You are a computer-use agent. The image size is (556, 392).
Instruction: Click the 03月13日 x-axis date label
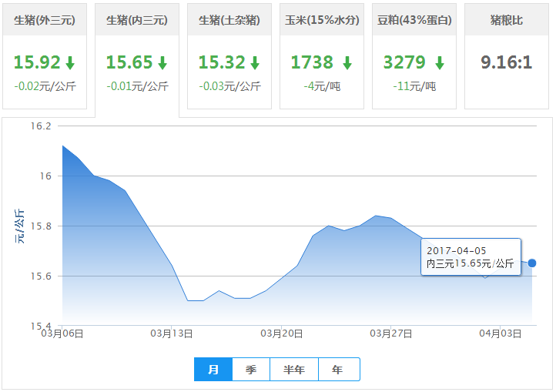[172, 333]
